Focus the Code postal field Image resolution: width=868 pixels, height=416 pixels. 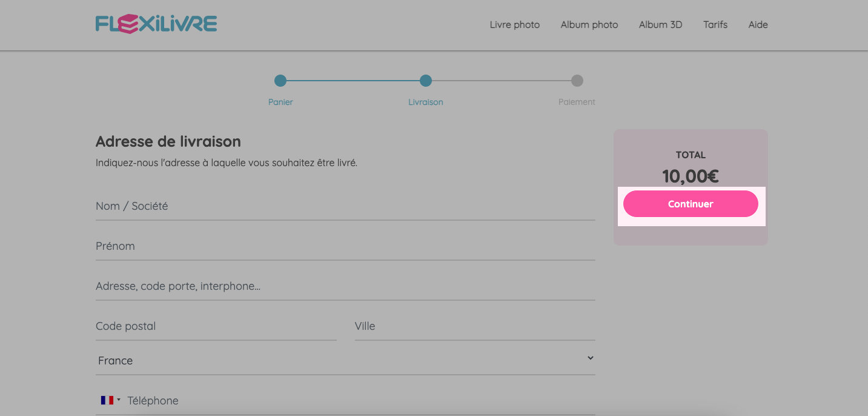[x=216, y=326]
